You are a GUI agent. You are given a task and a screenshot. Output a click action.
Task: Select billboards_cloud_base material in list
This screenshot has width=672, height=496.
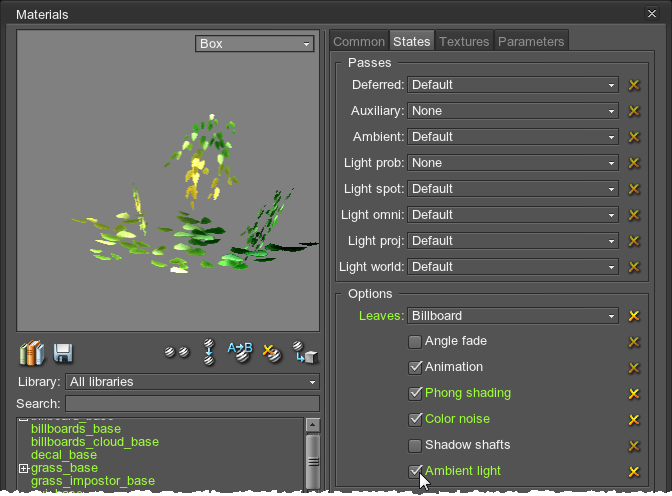95,442
